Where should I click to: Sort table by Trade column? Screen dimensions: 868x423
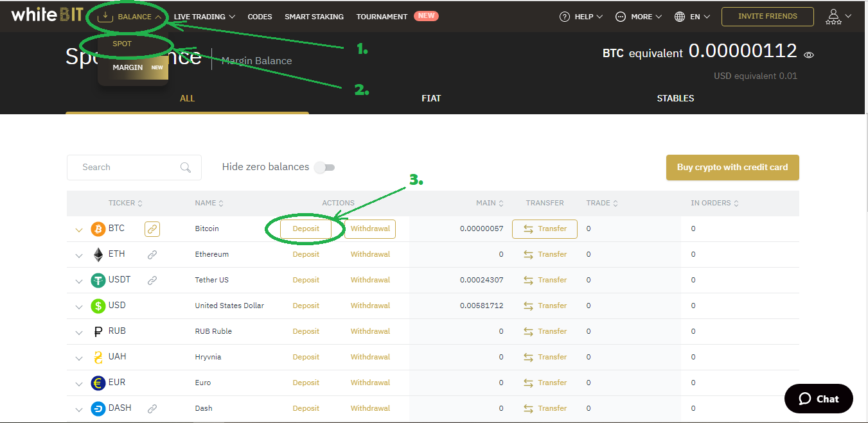pos(602,203)
